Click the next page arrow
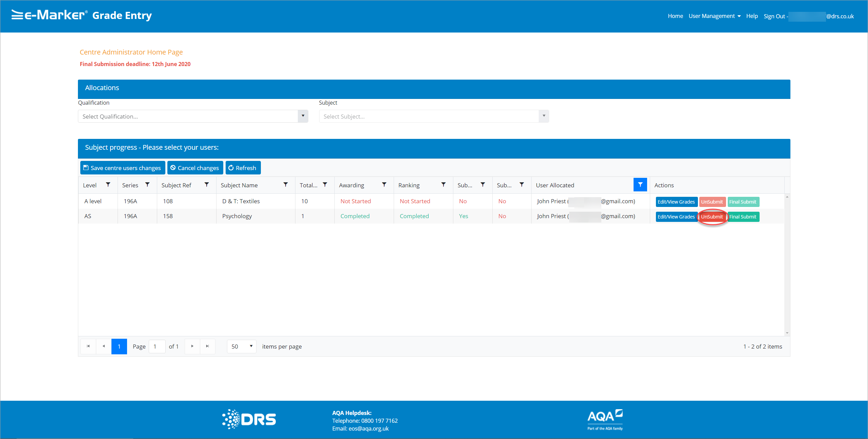The height and width of the screenshot is (439, 868). 192,346
